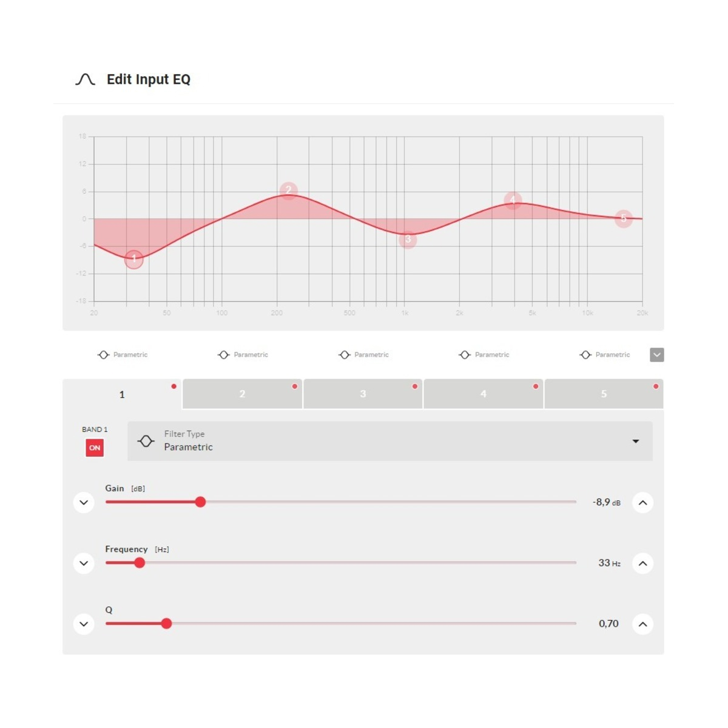Switch to band tab 5
Screen dimensions: 728x728
click(x=604, y=394)
